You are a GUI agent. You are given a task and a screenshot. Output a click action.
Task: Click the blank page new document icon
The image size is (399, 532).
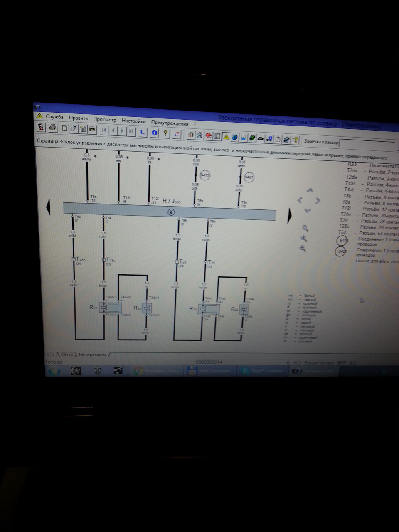[65, 128]
